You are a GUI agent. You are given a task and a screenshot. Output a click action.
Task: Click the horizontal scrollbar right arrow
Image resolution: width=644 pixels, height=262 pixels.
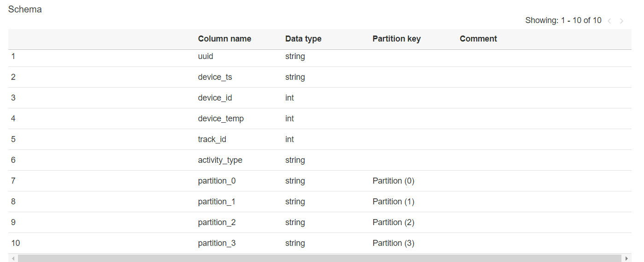tap(626, 258)
